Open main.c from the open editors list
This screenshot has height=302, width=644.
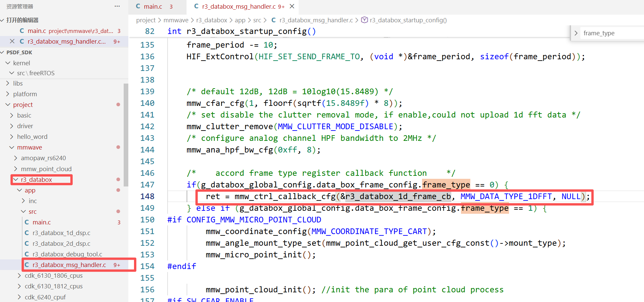coord(64,31)
